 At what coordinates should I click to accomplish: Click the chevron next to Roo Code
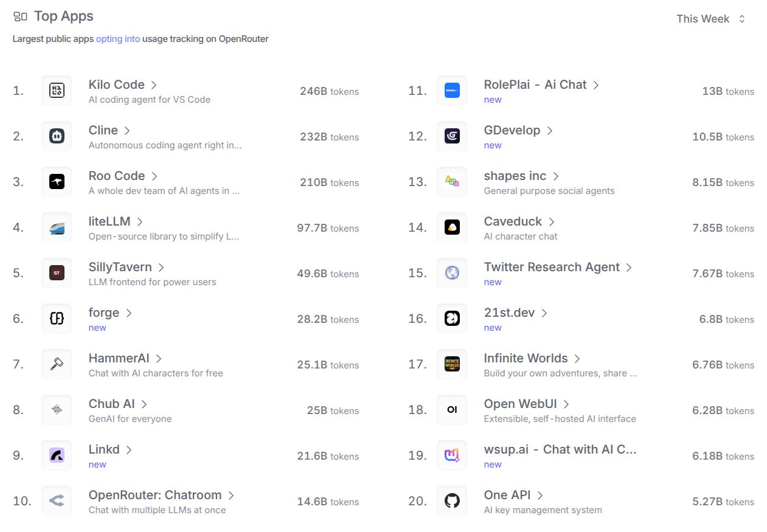point(154,176)
